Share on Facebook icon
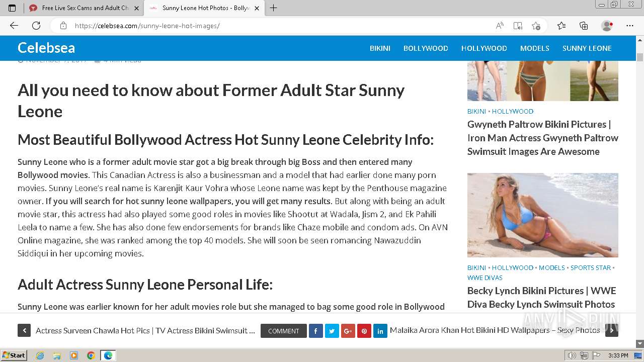 pos(316,331)
